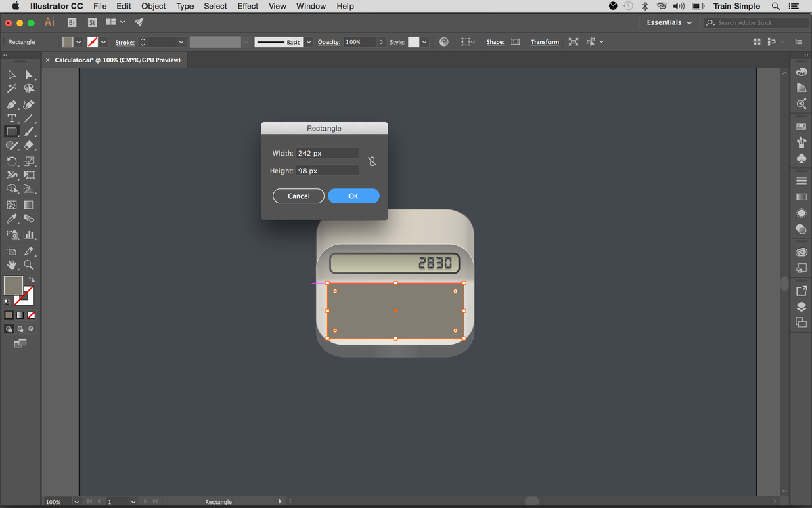The height and width of the screenshot is (508, 812).
Task: Open the Gradient panel in the right dock
Action: coord(801,196)
